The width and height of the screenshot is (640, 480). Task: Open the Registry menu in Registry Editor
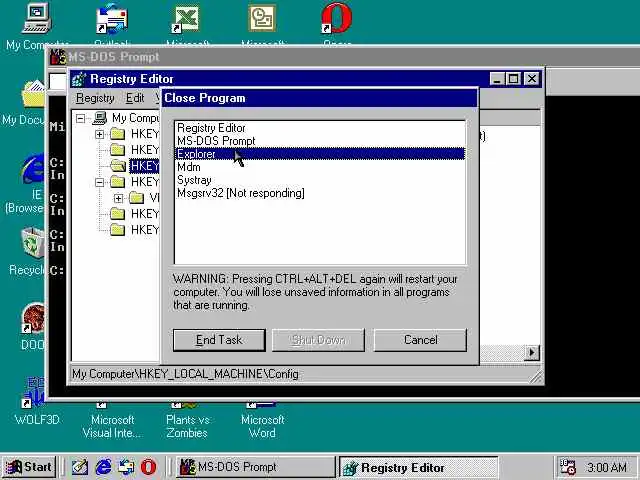pyautogui.click(x=95, y=98)
